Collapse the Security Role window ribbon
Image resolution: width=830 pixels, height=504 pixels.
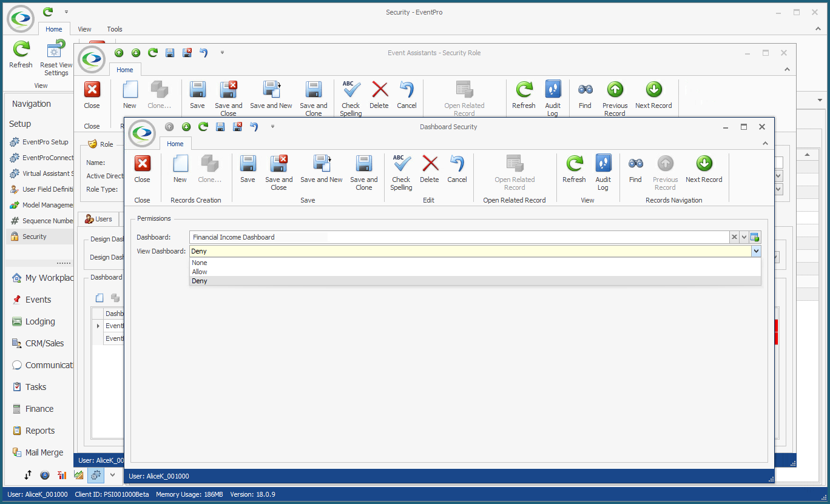tap(787, 70)
